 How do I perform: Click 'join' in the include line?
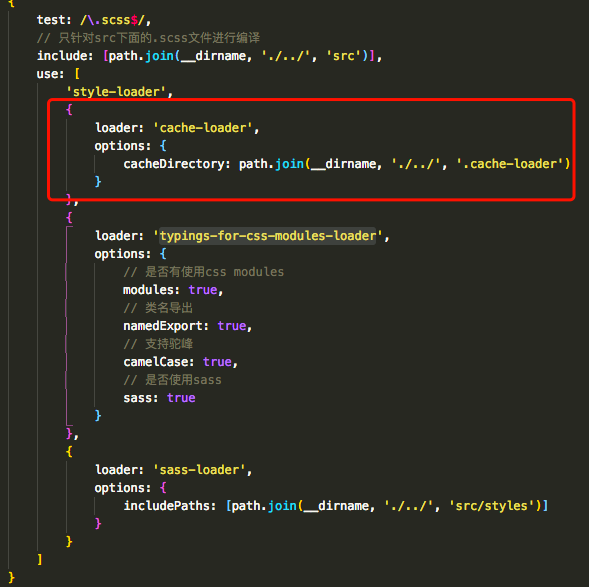tap(159, 56)
